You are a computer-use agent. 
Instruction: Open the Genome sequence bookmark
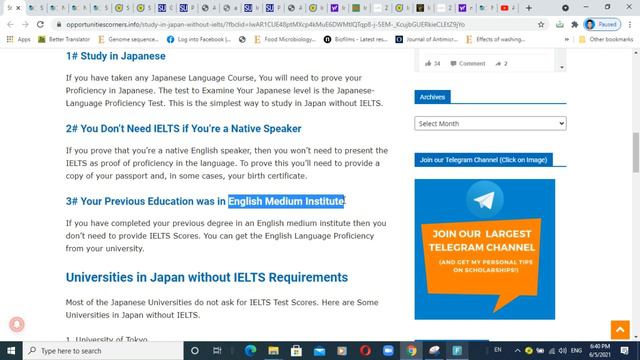point(128,39)
